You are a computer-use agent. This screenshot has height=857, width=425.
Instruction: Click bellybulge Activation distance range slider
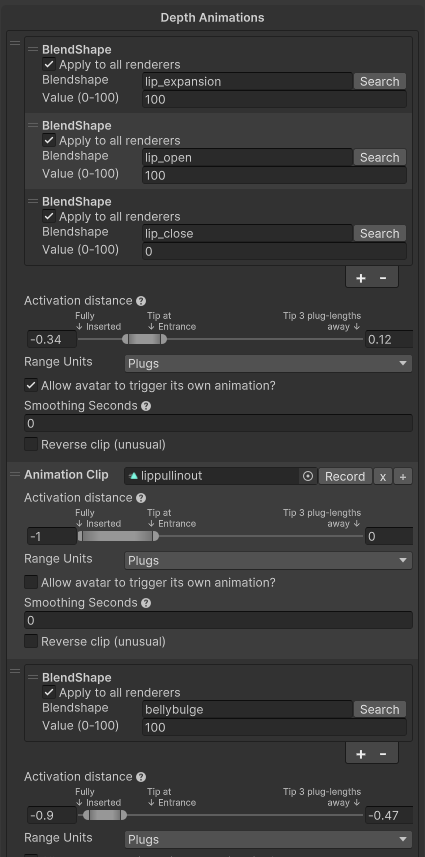pyautogui.click(x=221, y=815)
